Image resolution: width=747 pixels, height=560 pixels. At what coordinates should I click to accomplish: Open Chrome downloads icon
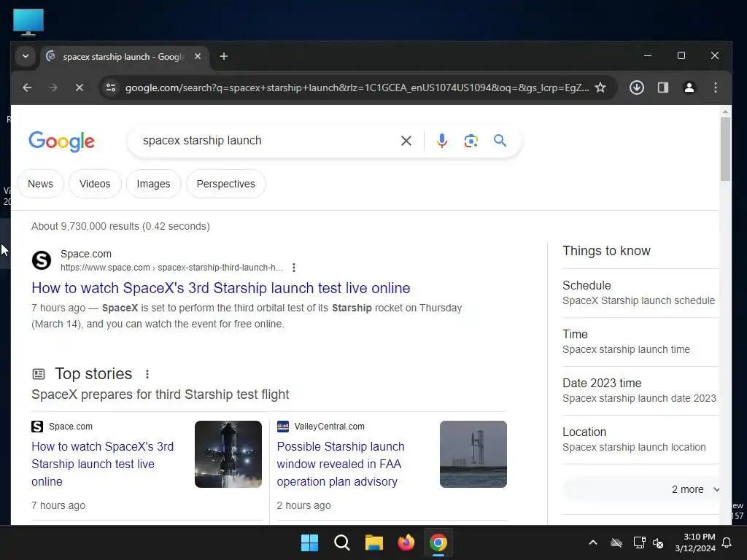point(636,87)
